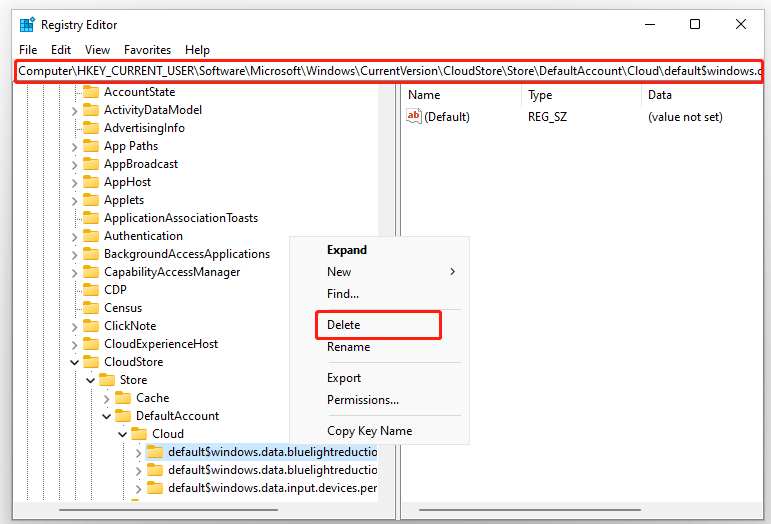Click the Type column header
Screen dimensions: 771x524
[x=540, y=95]
